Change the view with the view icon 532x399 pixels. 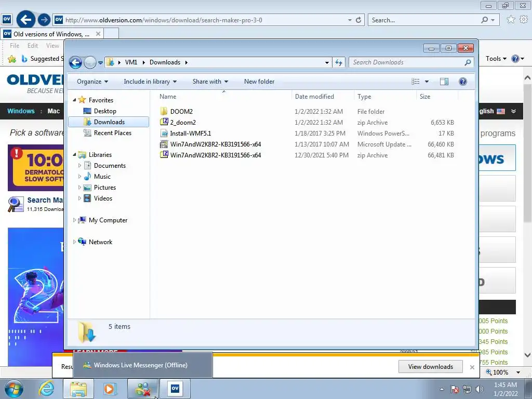pyautogui.click(x=416, y=82)
